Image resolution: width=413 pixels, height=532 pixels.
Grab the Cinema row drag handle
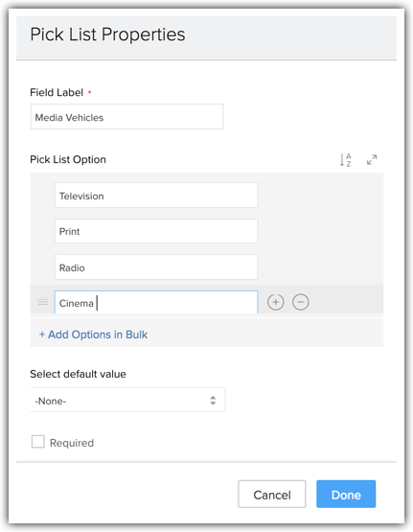pos(43,302)
